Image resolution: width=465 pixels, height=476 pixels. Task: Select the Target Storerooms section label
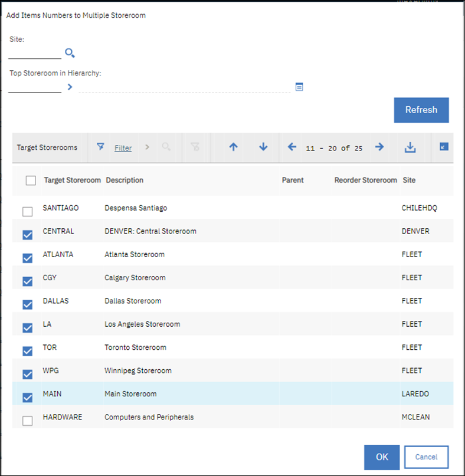[x=48, y=147]
